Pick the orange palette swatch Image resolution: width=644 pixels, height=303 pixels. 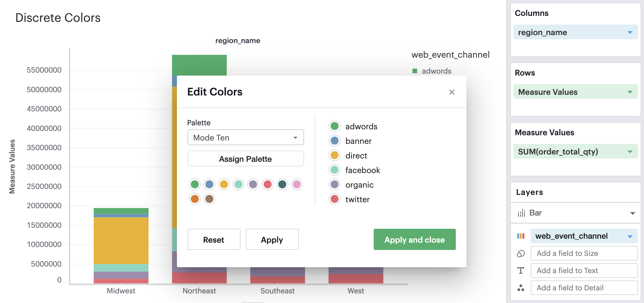coord(195,199)
